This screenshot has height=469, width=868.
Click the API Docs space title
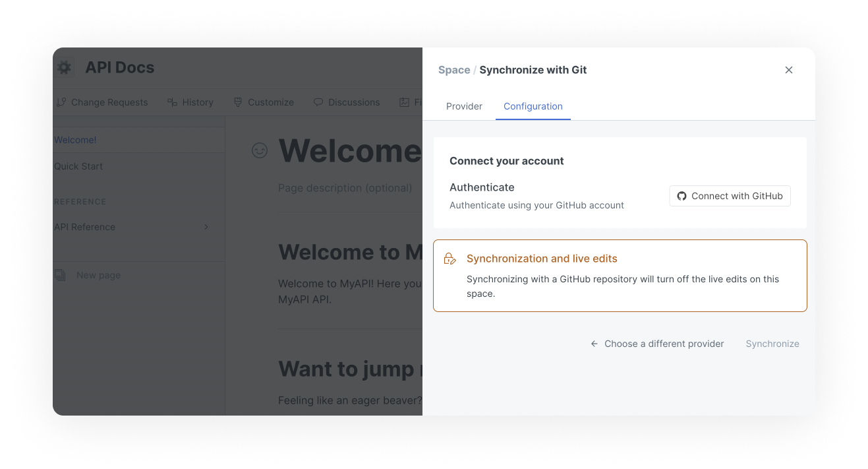pos(119,67)
